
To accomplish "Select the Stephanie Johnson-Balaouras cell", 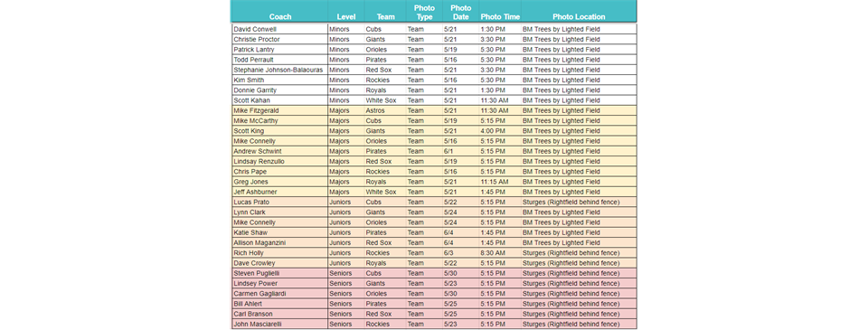I will pos(279,70).
